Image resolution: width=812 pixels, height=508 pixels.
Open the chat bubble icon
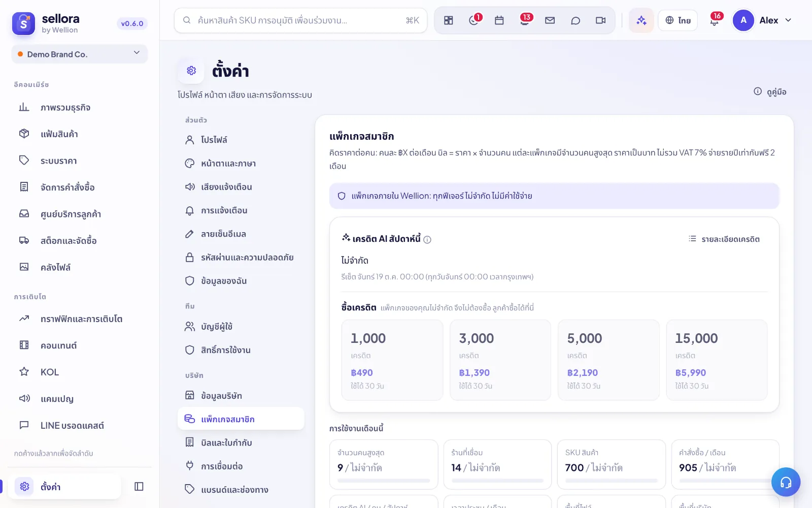tap(576, 20)
